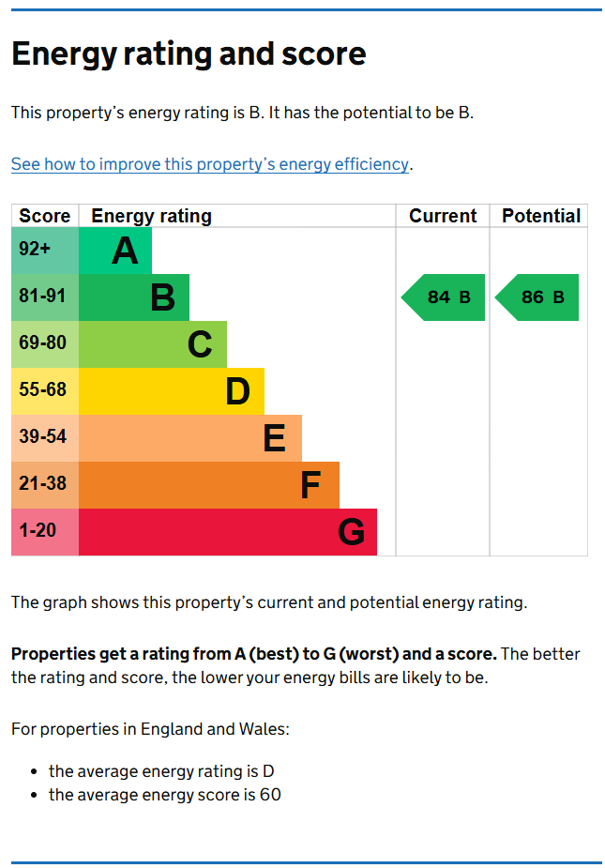The width and height of the screenshot is (605, 868).
Task: Click the Potential column header
Action: (x=540, y=216)
